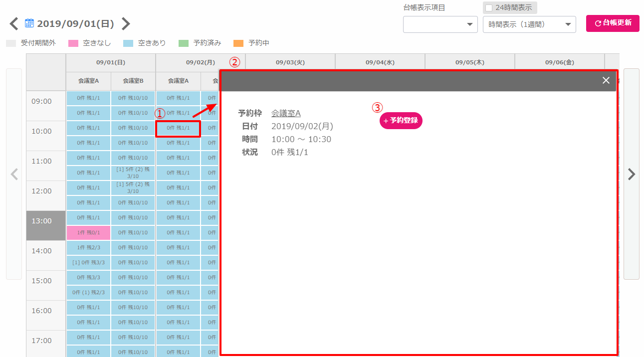This screenshot has height=357, width=644.
Task: Click the 09/01(日) date column header
Action: click(110, 63)
